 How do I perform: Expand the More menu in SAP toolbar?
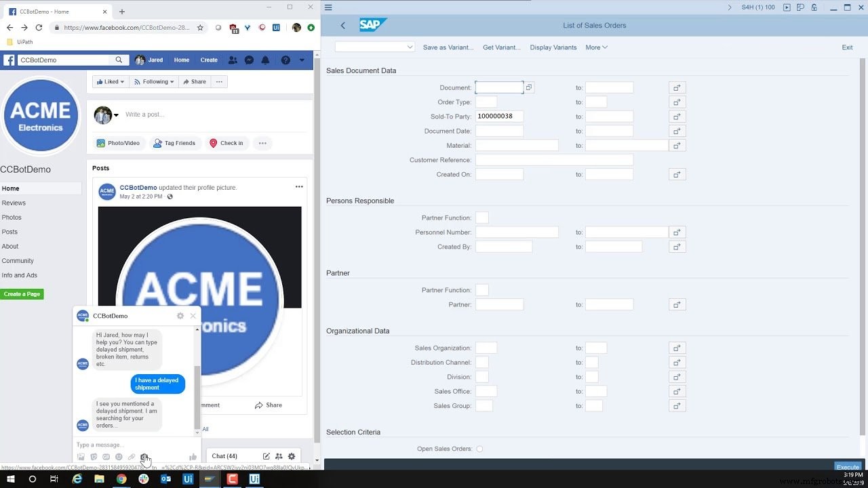pos(596,47)
